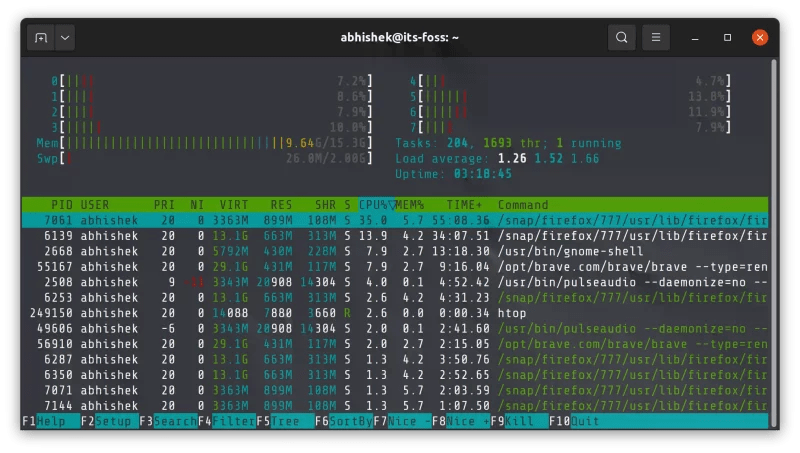
Task: Close the terminal with the red button
Action: (758, 38)
